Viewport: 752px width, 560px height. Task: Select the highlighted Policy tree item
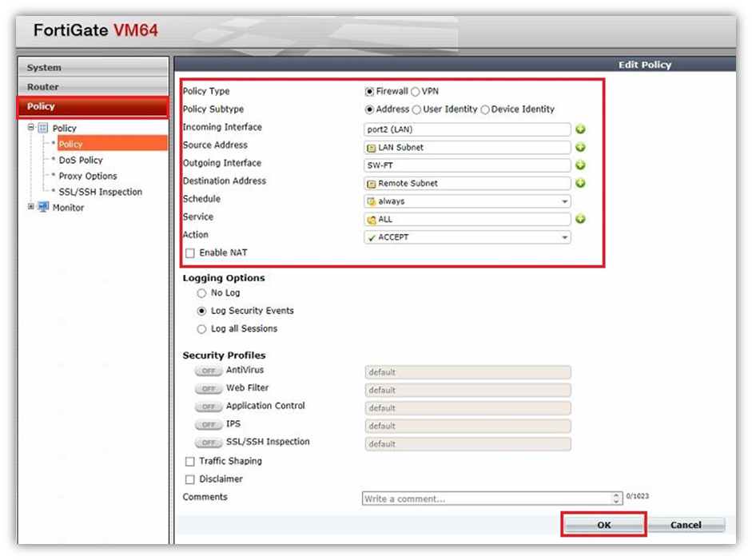click(113, 143)
